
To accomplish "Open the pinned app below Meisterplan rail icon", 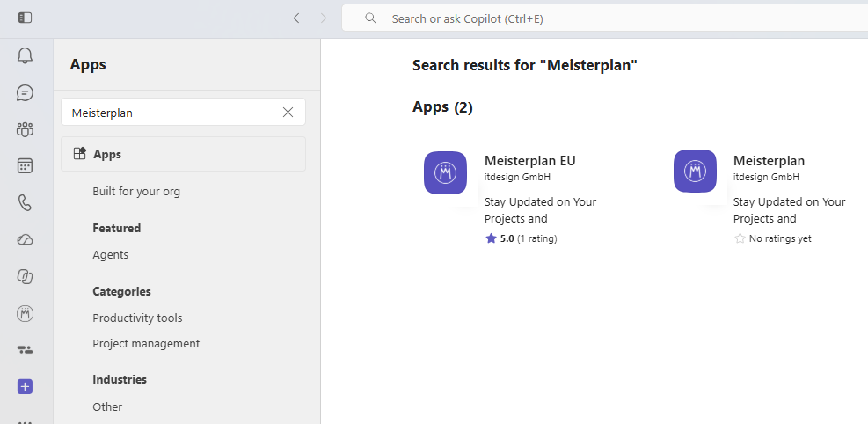I will pos(25,350).
